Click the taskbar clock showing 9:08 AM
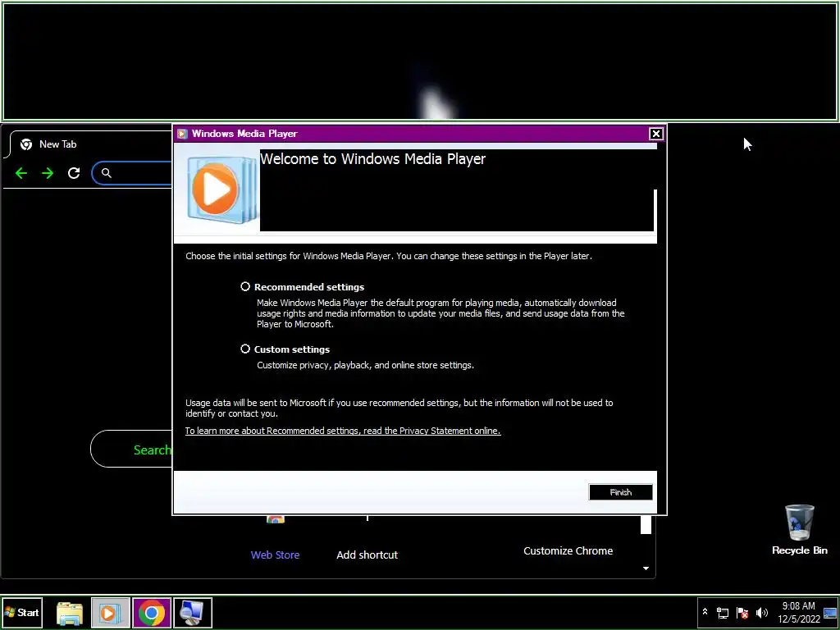The width and height of the screenshot is (840, 630). point(798,612)
